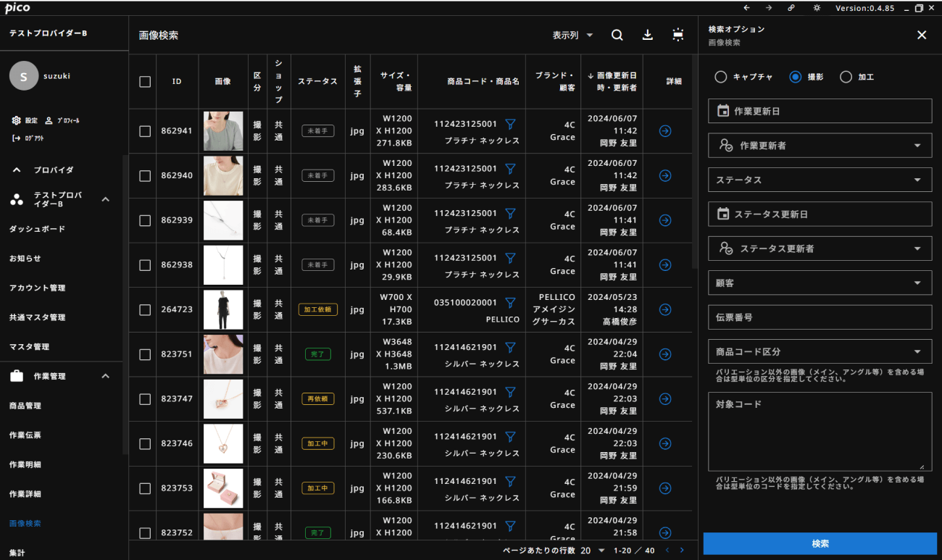Open the 商品コード区分 dropdown
The image size is (942, 560).
coord(820,351)
